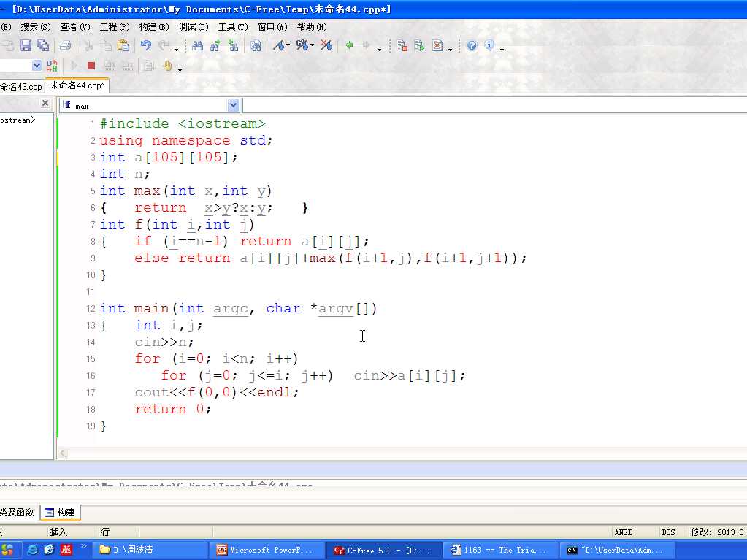Open the D:\周波清 folder taskbar button
Viewport: 747px width, 560px height.
(x=150, y=550)
